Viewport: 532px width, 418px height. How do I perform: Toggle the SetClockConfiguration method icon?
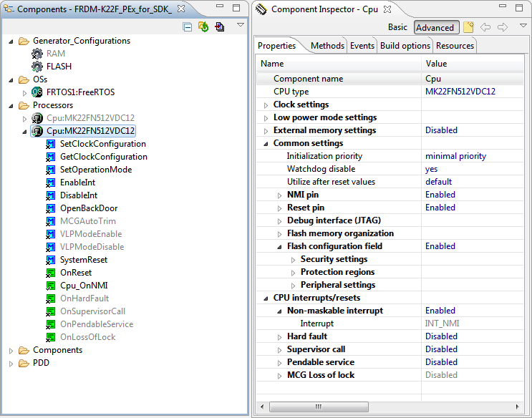(x=51, y=144)
